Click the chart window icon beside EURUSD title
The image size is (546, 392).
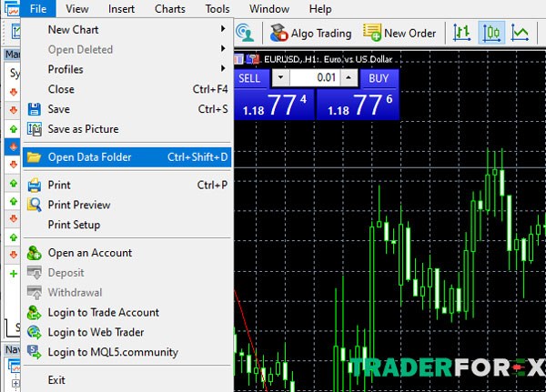coord(238,59)
